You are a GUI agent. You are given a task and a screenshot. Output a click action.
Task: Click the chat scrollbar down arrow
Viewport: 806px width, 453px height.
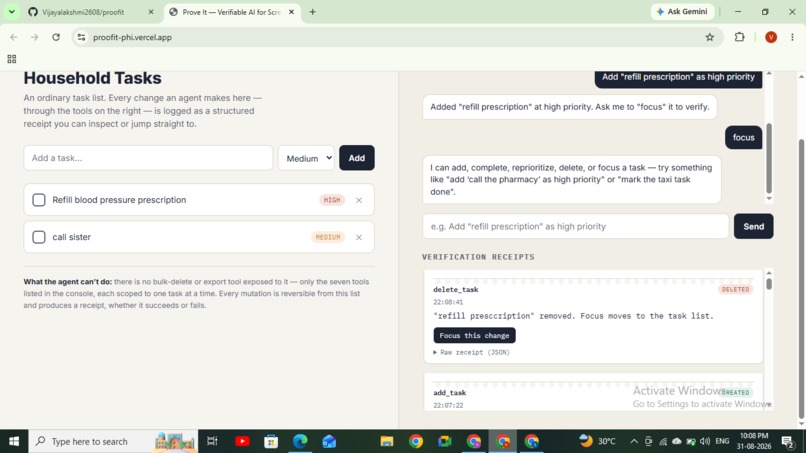(x=769, y=198)
